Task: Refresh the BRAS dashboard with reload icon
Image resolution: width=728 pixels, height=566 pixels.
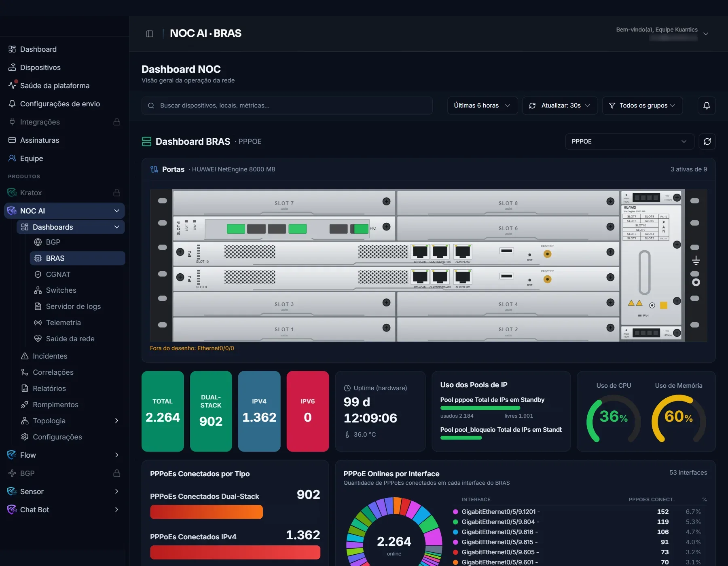Action: pos(707,141)
